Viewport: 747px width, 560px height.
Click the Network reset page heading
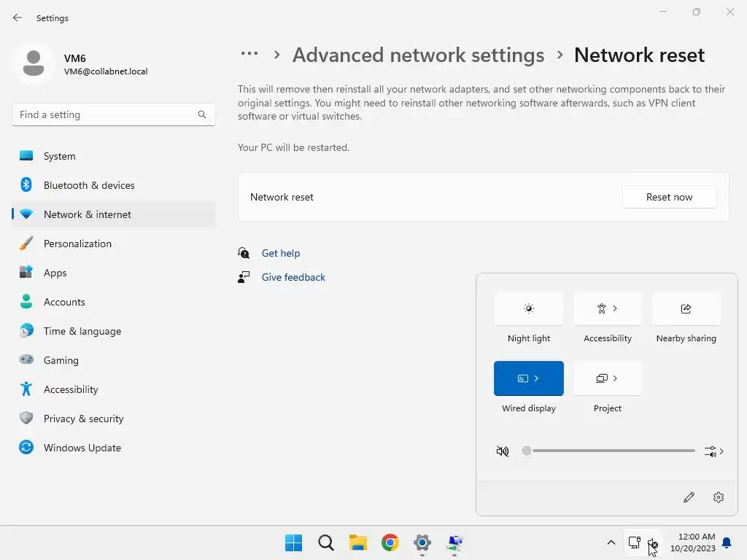pyautogui.click(x=639, y=55)
